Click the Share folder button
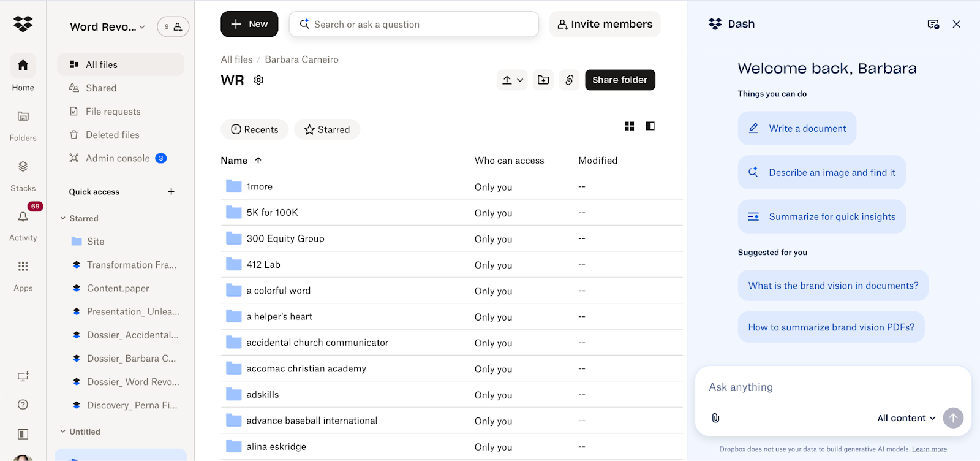Viewport: 980px width, 461px height. point(620,80)
